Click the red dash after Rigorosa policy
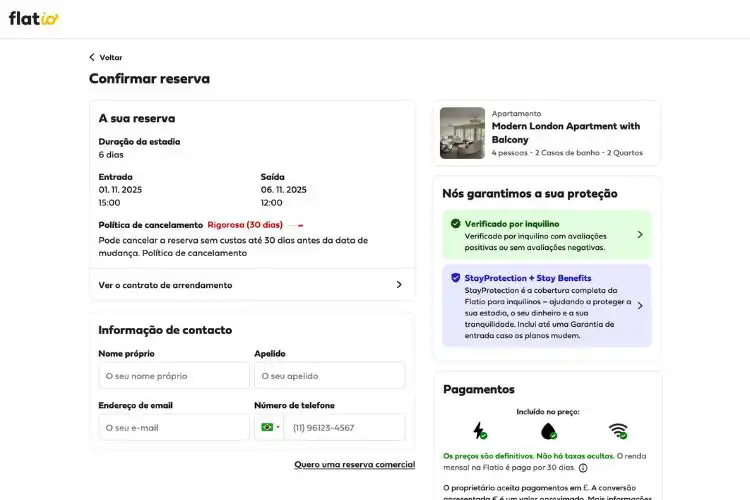Viewport: 750px width, 500px height. 300,225
